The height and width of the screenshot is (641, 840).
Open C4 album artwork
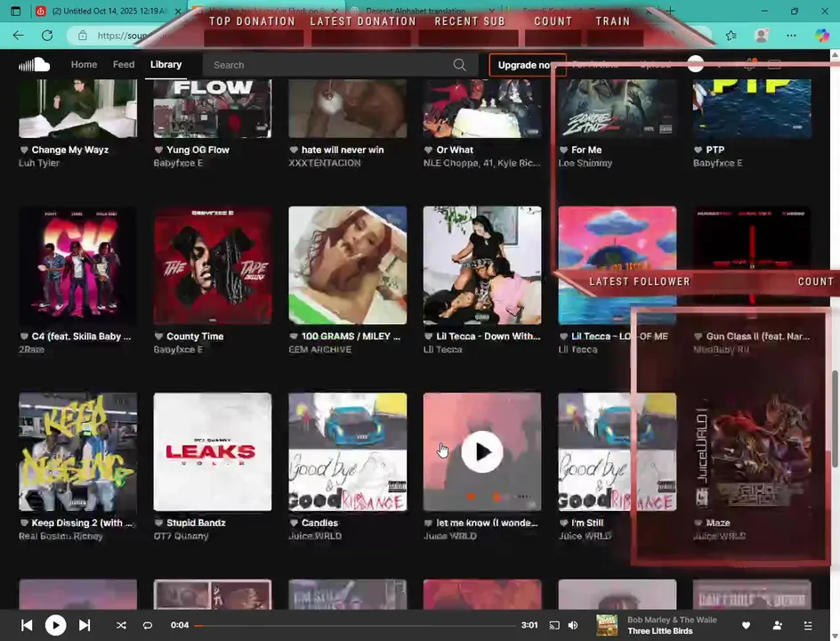point(77,265)
